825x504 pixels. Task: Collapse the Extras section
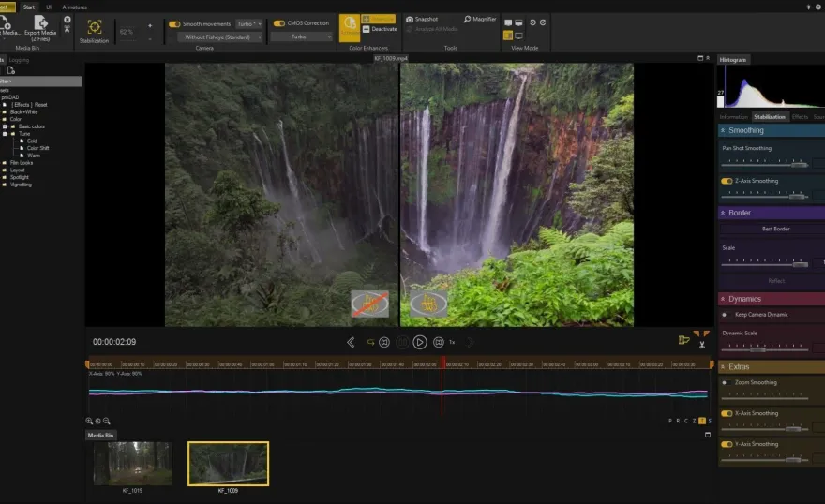pyautogui.click(x=723, y=367)
